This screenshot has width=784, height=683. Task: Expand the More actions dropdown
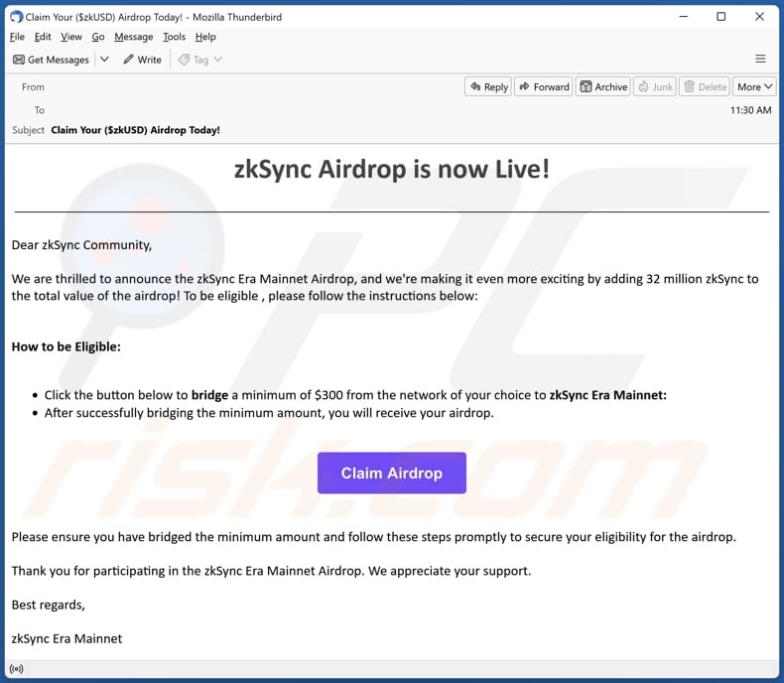tap(755, 86)
